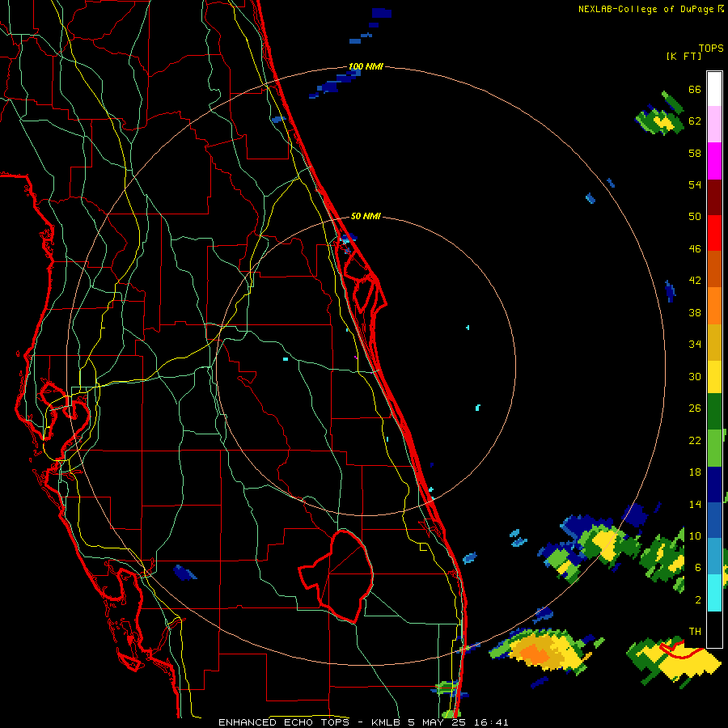Click inside the Lake Okeechobee outline
This screenshot has height=728, width=728.
[345, 576]
